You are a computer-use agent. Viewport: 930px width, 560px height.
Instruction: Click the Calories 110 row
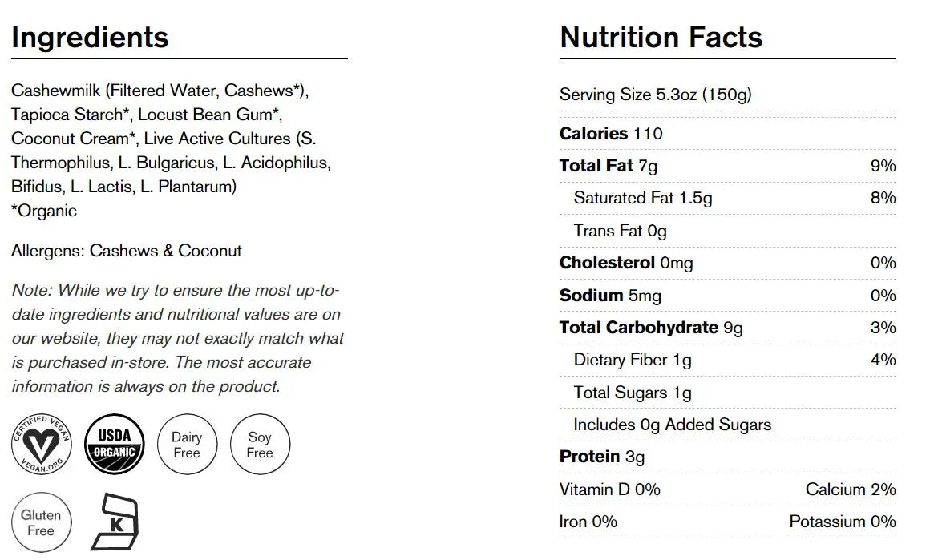pyautogui.click(x=611, y=134)
